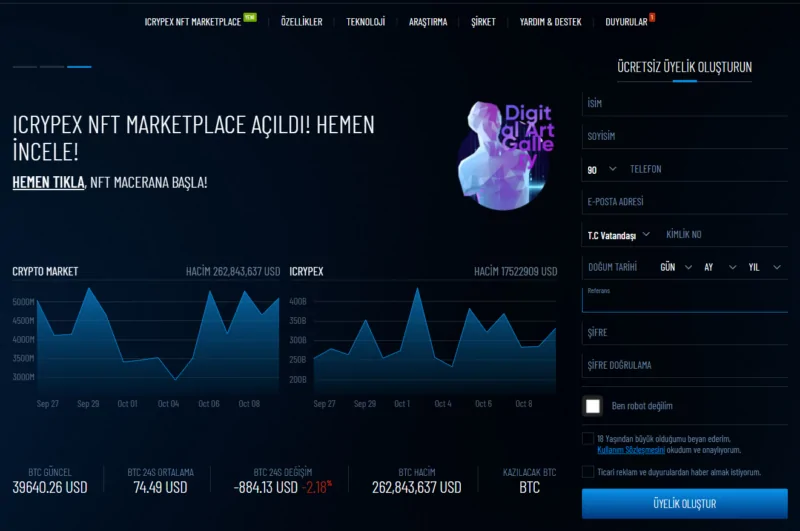The height and width of the screenshot is (531, 800).
Task: Click the -884.13 USD change value
Action: click(x=266, y=488)
